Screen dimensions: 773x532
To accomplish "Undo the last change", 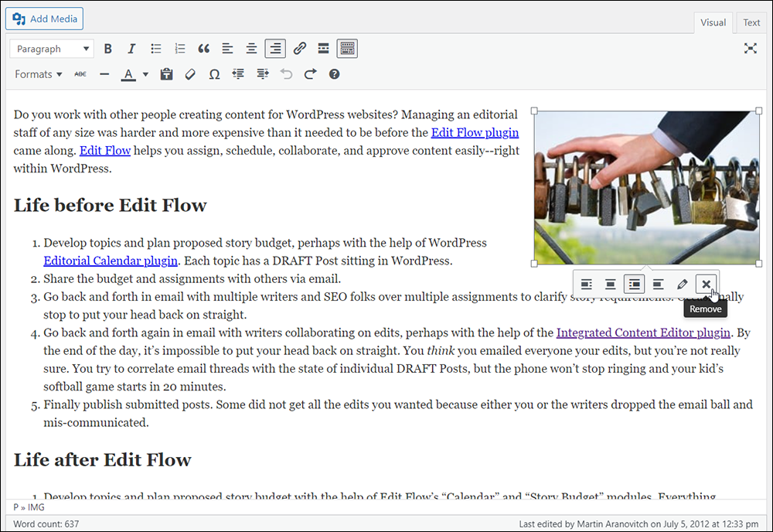I will point(287,74).
